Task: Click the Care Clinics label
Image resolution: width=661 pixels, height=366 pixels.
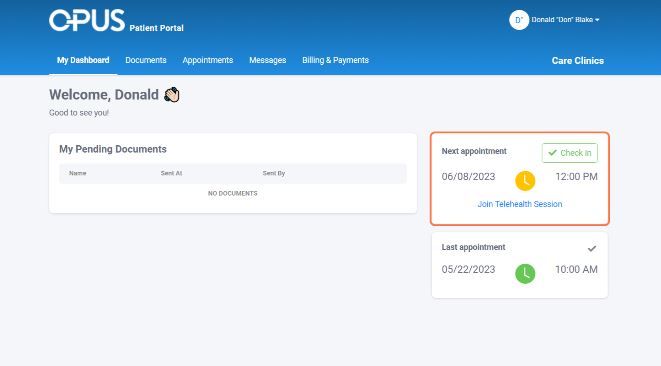Action: click(x=578, y=61)
